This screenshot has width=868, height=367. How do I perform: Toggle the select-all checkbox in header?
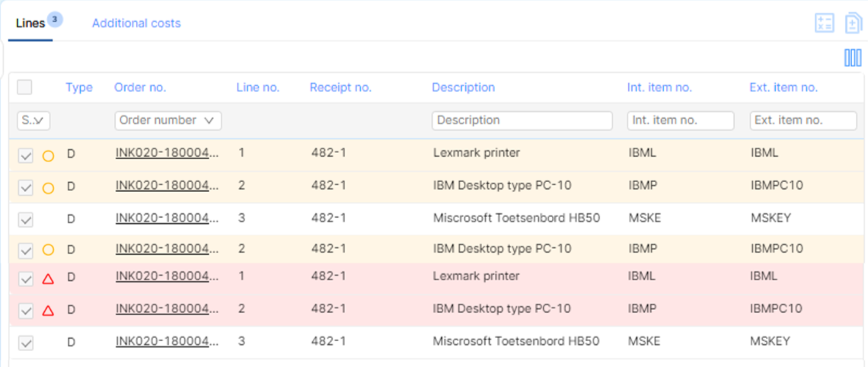(x=24, y=87)
